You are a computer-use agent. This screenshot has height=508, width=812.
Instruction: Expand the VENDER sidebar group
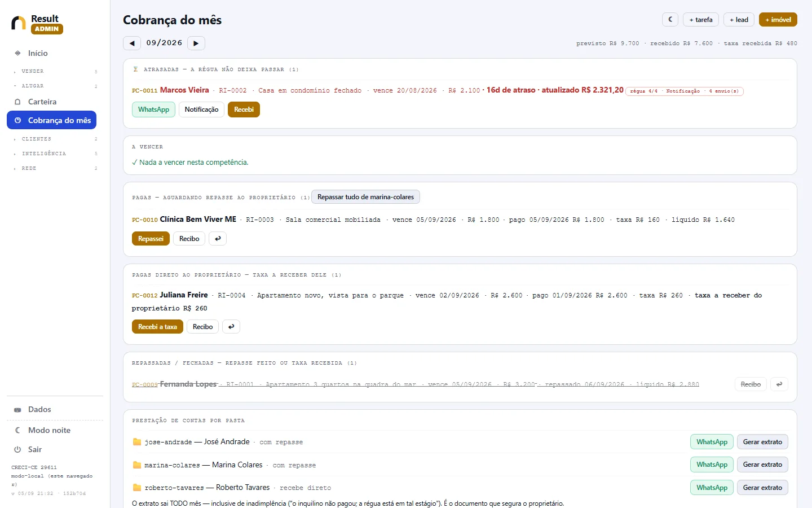click(55, 71)
